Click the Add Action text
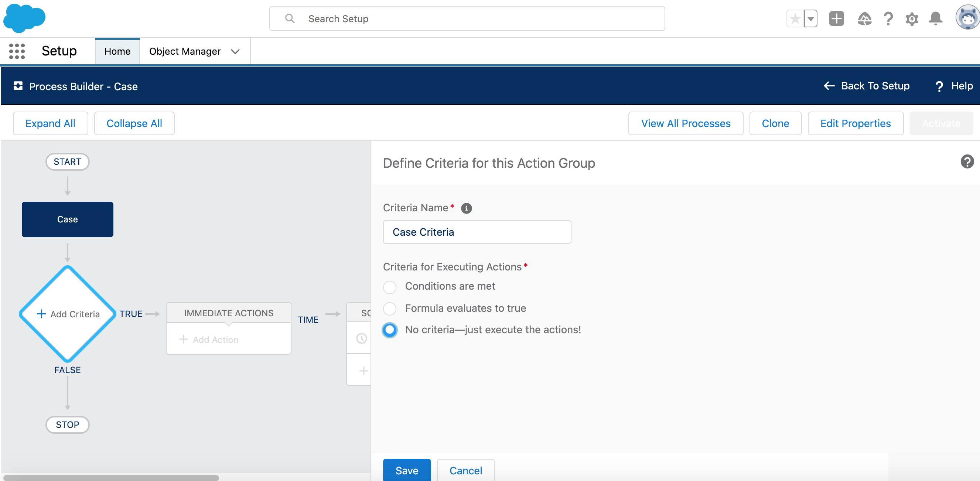Viewport: 980px width, 481px height. click(215, 340)
